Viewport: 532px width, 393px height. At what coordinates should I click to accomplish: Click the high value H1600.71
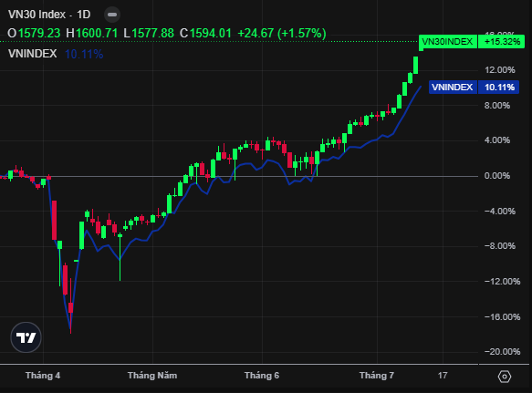point(91,33)
